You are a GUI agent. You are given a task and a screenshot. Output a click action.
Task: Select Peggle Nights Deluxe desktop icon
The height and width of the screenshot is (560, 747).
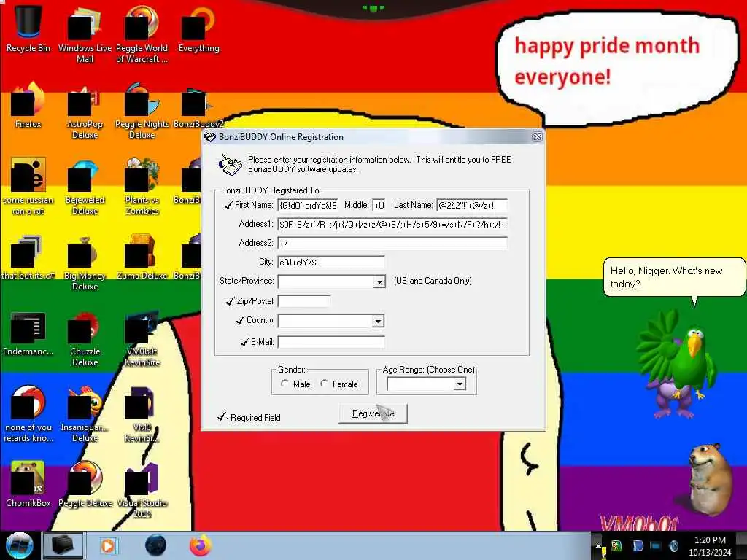(142, 111)
